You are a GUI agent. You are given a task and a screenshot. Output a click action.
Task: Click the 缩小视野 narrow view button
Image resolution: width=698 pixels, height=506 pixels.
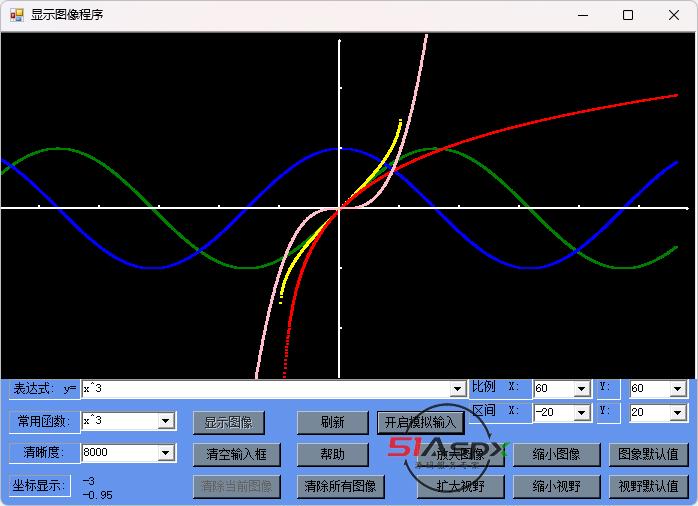[x=557, y=487]
